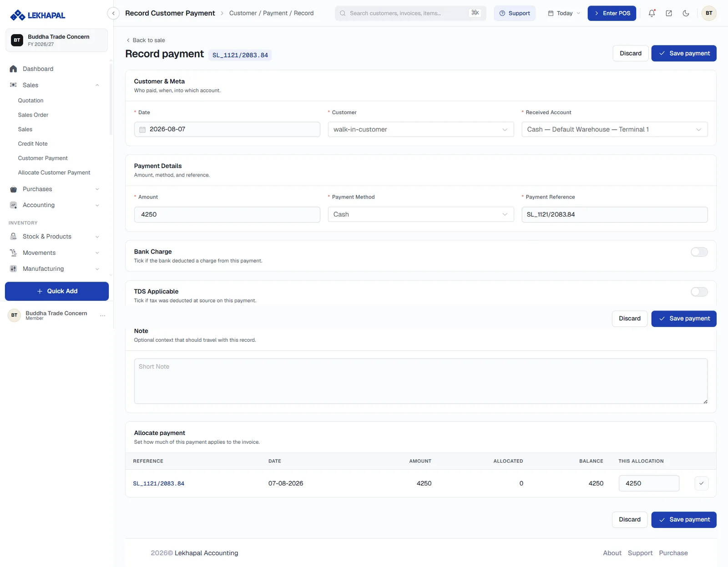Focus the search customers box
The width and height of the screenshot is (728, 567).
(410, 13)
